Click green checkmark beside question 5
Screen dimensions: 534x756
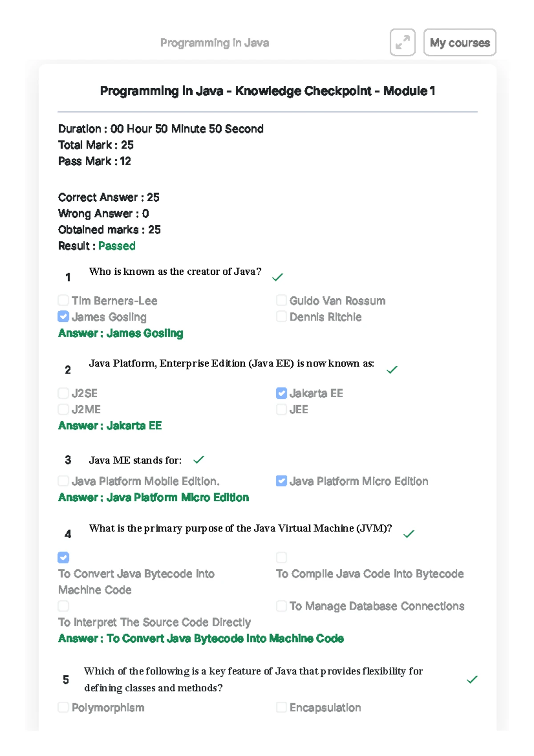pos(472,679)
